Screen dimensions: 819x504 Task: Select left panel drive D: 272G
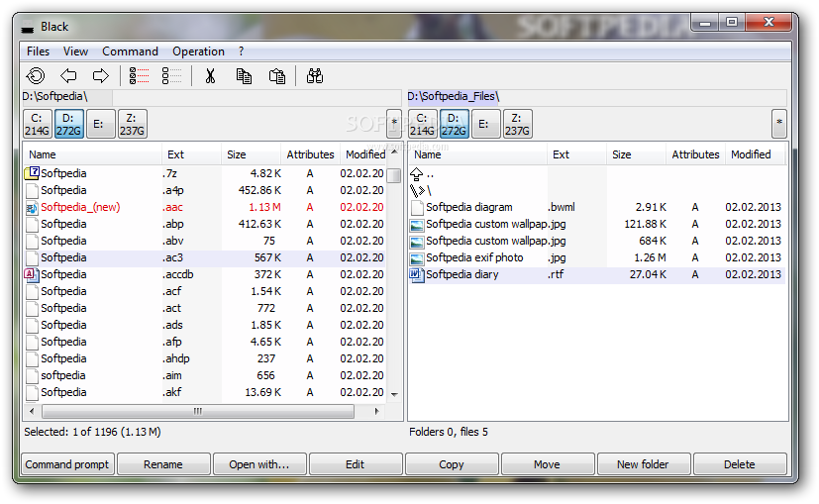tap(68, 124)
